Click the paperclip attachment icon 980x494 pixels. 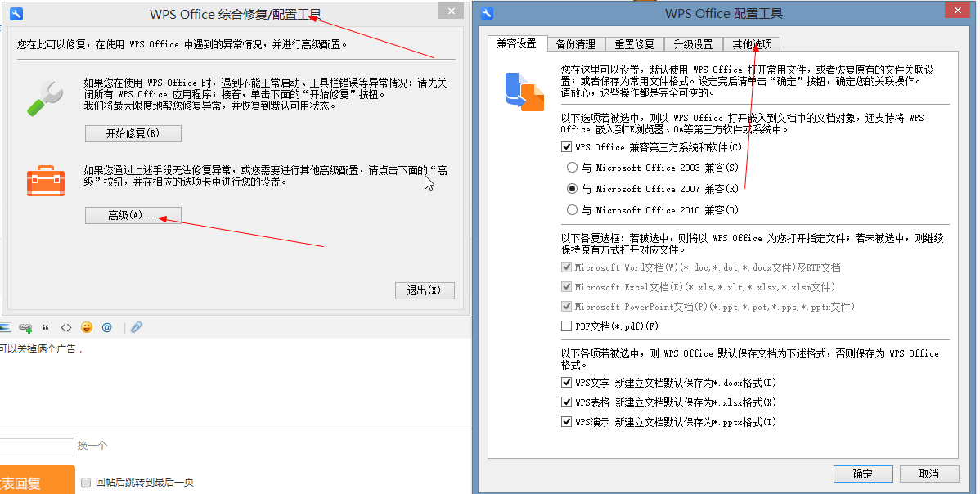pos(136,327)
